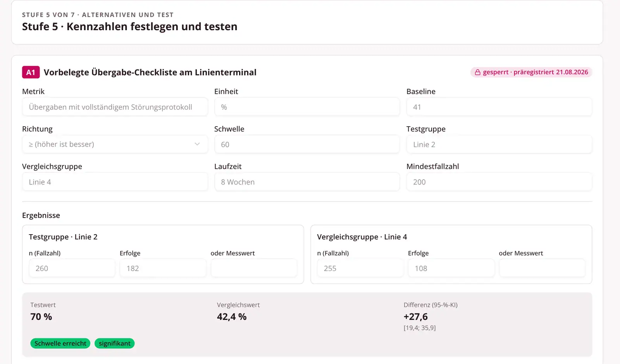This screenshot has height=364, width=620.
Task: Click the Vergleichsgruppe field Linie 4
Action: tap(115, 182)
